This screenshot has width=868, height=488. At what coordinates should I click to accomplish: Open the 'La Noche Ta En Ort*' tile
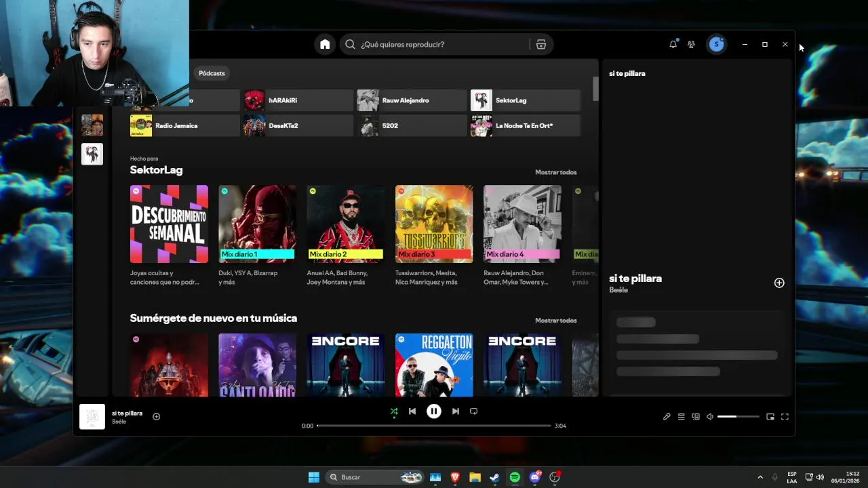point(526,125)
